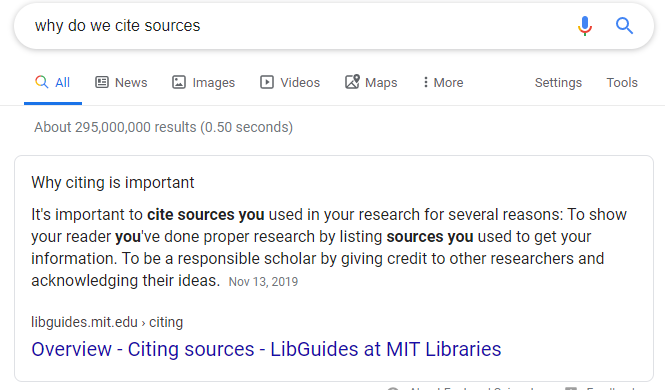Viewport: 665px width, 390px height.
Task: Click the Nov 13, 2019 snippet date
Action: tap(263, 282)
